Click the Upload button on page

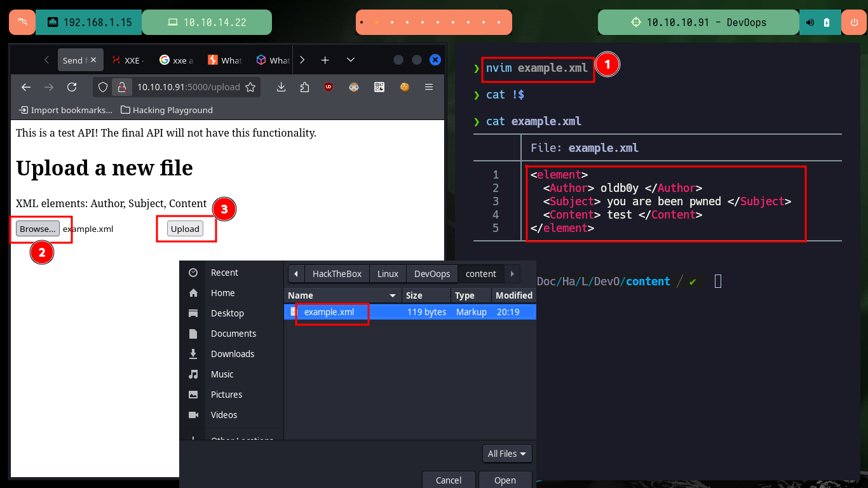click(x=185, y=229)
